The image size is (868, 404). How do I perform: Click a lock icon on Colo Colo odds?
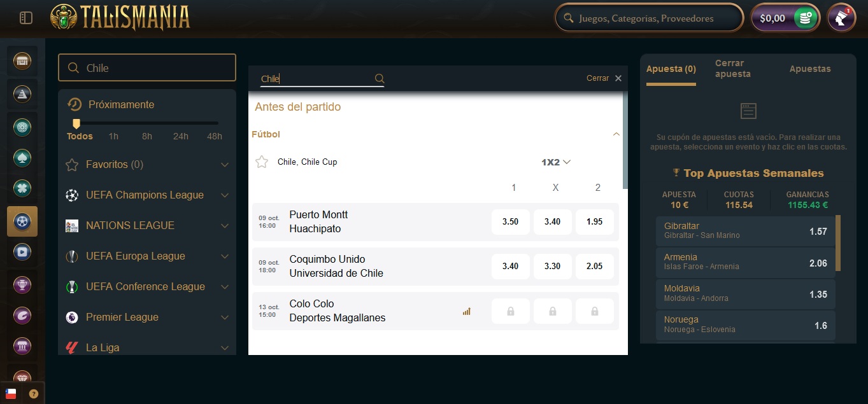pos(510,310)
